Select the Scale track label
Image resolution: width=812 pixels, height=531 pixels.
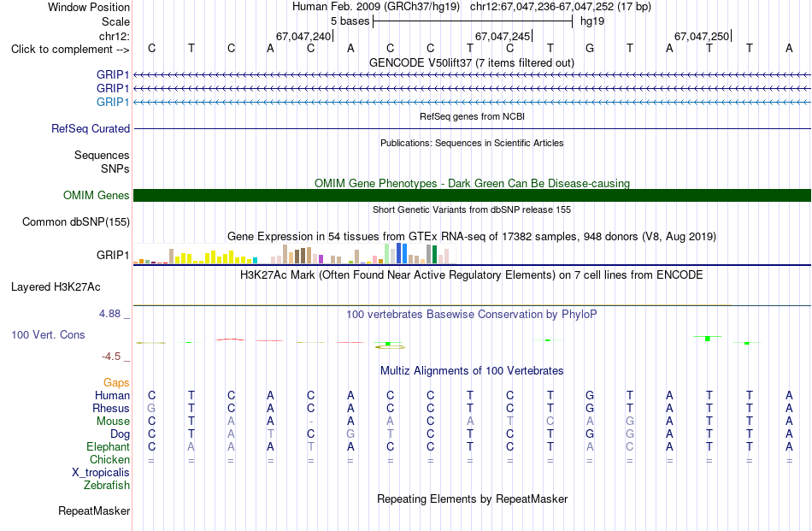pyautogui.click(x=115, y=21)
